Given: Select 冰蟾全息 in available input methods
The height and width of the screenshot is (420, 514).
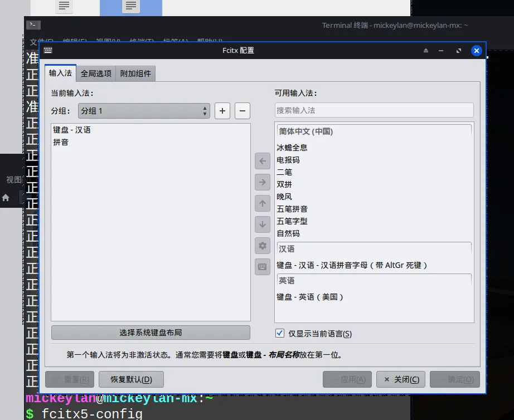Looking at the screenshot, I should pos(374,148).
